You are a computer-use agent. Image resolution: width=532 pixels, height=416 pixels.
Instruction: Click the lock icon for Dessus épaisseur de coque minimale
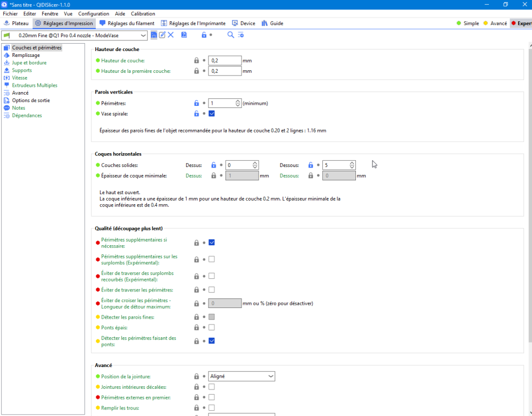214,176
